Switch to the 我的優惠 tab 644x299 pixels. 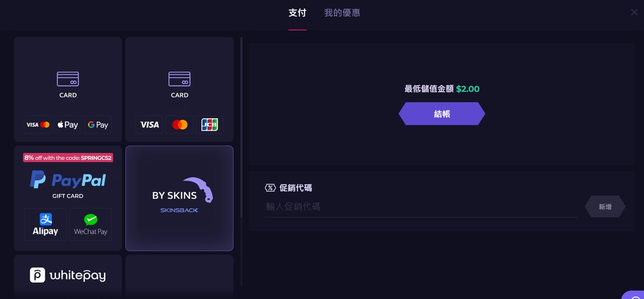(x=342, y=13)
